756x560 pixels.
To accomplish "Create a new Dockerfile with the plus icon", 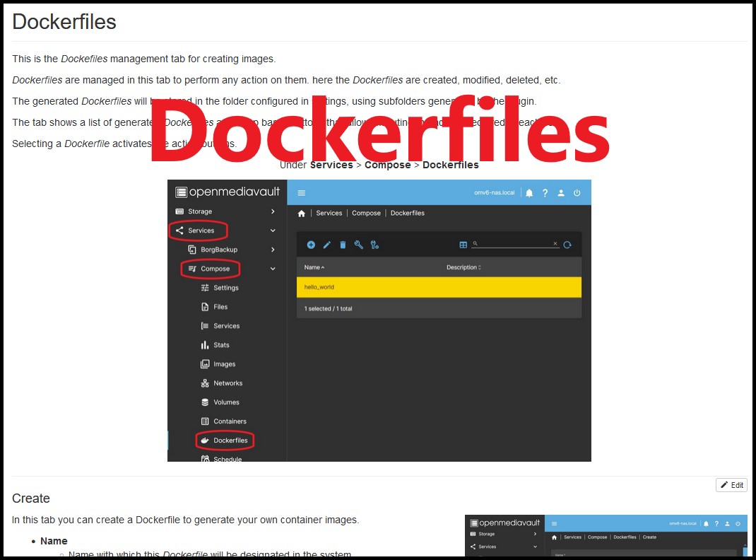I will (x=311, y=244).
